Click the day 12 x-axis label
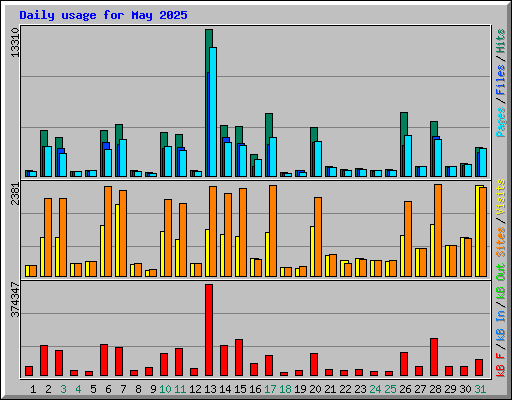 [195, 389]
